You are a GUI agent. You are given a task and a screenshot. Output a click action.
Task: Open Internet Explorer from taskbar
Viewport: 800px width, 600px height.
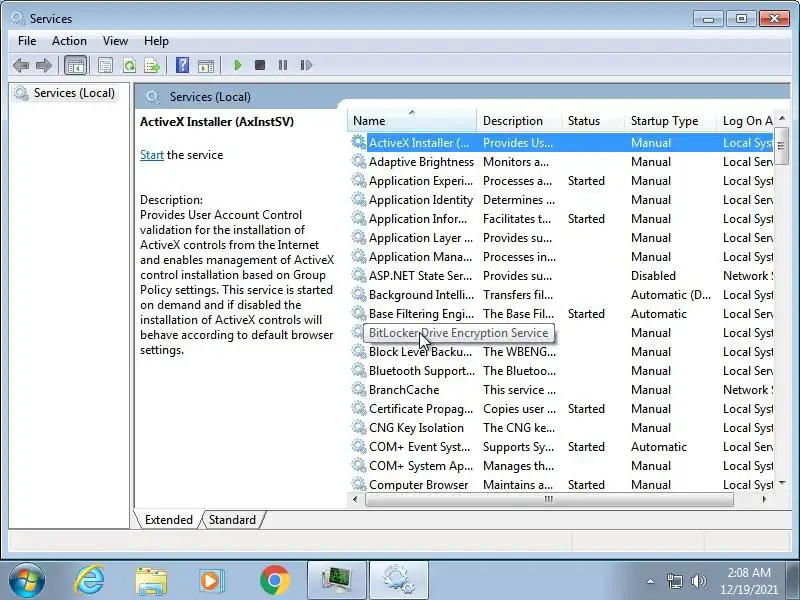pyautogui.click(x=90, y=581)
